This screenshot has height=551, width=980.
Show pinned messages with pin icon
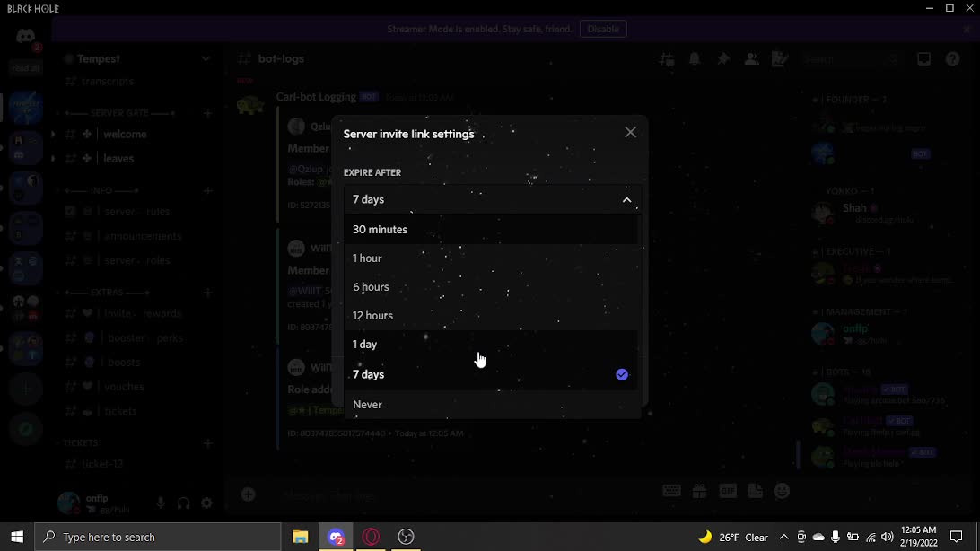[x=723, y=59]
